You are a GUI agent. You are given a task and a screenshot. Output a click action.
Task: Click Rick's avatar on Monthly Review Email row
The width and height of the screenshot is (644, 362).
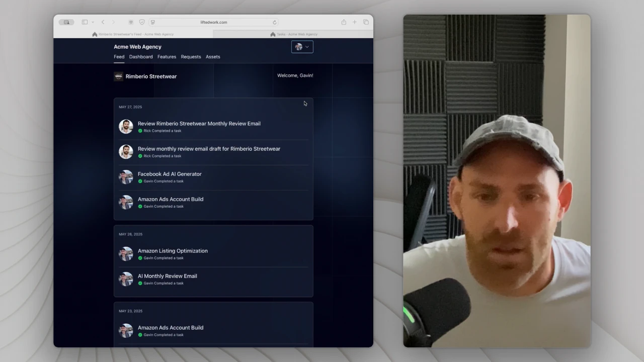(x=126, y=127)
